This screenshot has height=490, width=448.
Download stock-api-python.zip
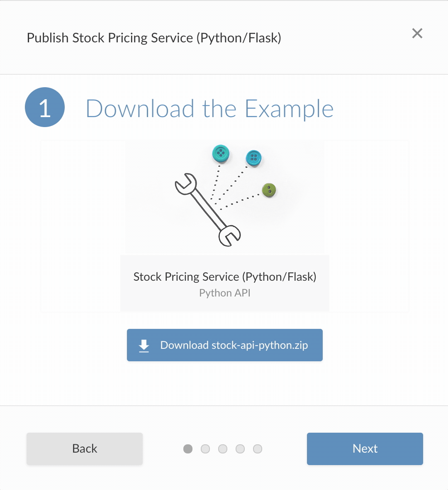[x=224, y=345]
